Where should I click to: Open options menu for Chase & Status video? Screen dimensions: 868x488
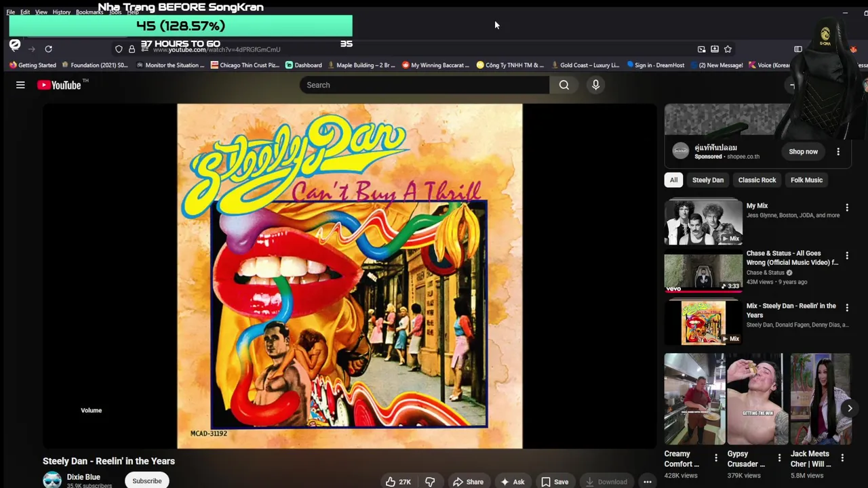[x=846, y=256]
